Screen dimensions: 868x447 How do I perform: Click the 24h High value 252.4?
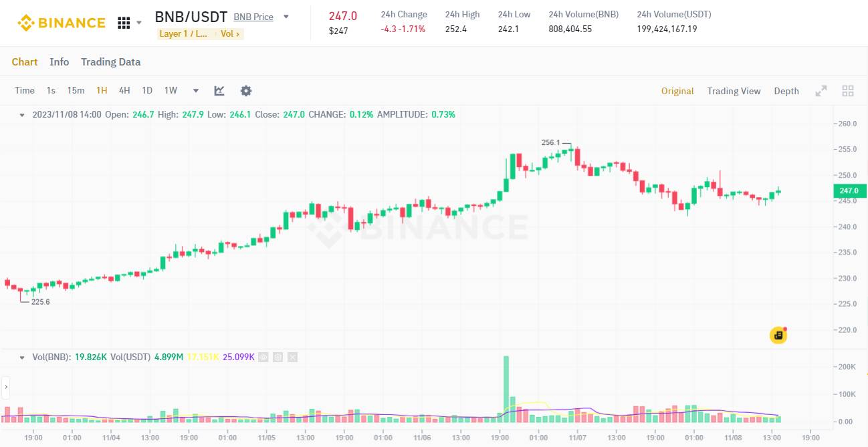pyautogui.click(x=456, y=29)
